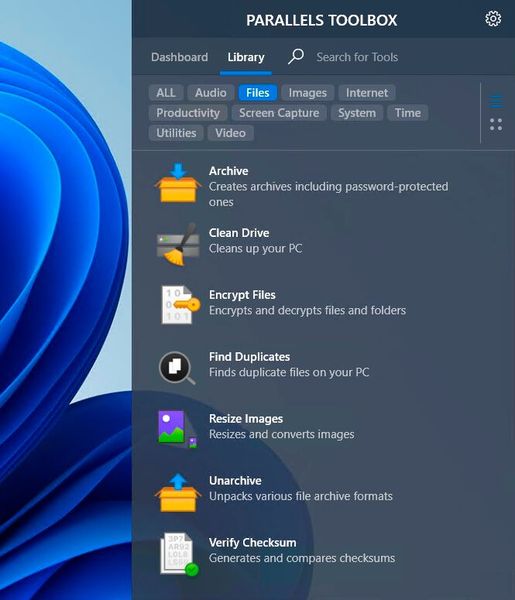
Task: Click 'Finds duplicate files on your PC' text
Action: [x=289, y=372]
